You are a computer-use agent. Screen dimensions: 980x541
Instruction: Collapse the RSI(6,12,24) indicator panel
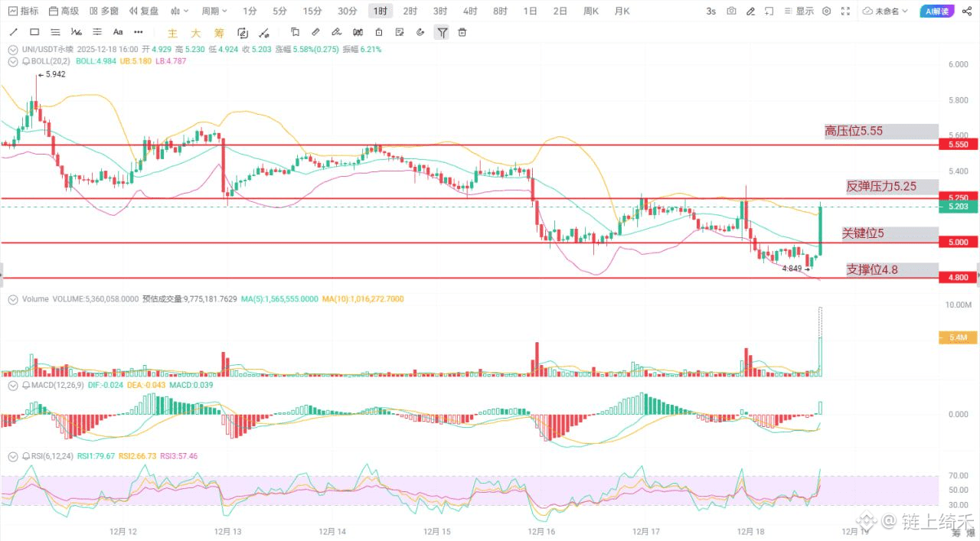(x=14, y=456)
